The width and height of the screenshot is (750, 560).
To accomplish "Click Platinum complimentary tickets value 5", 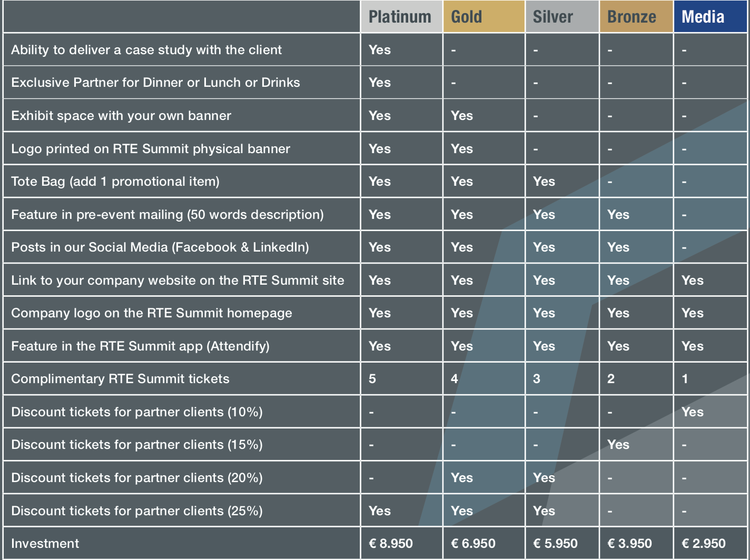I will (x=372, y=379).
